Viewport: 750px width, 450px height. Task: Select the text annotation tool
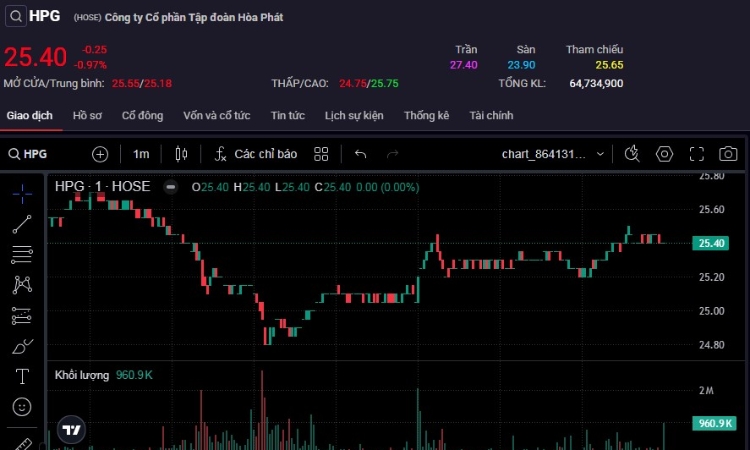point(22,376)
